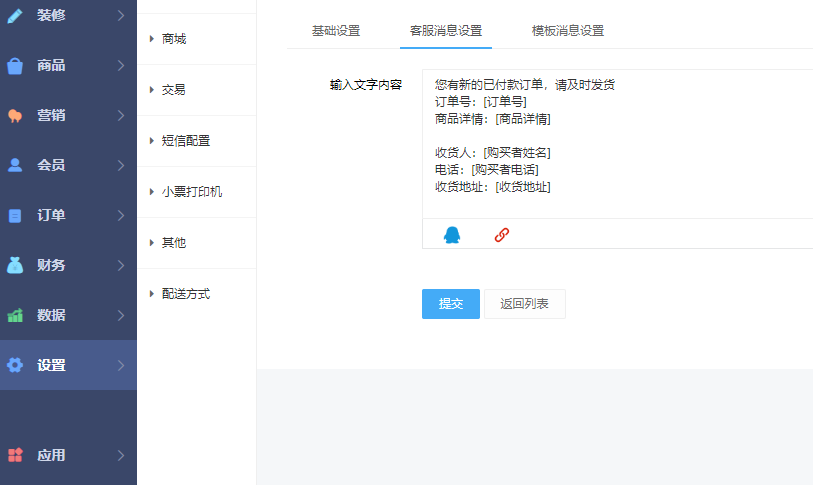Click the shopping bag icon for 商品
This screenshot has height=485, width=813.
coord(15,65)
